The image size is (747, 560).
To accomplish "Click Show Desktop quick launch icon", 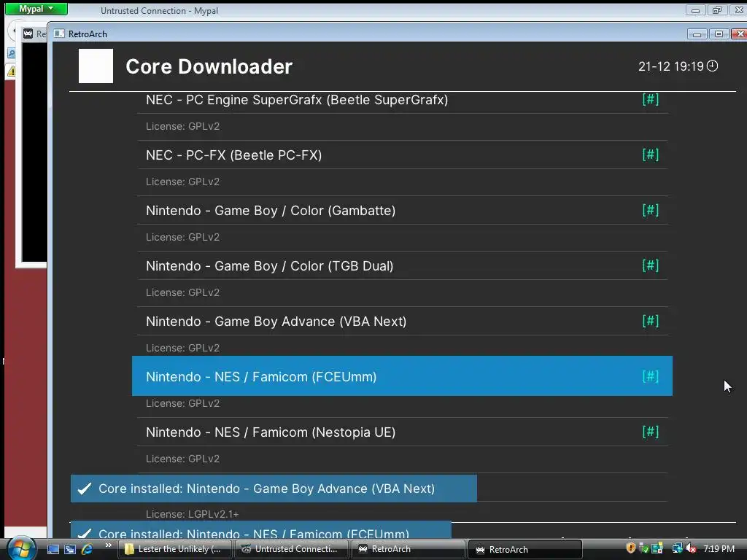I will coord(53,549).
